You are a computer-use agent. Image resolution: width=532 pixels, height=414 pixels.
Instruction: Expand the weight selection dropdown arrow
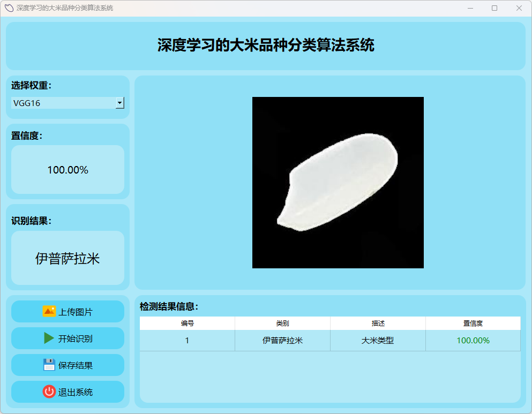(x=120, y=103)
